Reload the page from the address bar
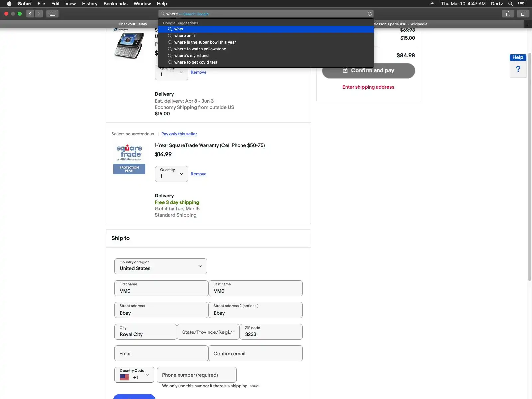 pyautogui.click(x=370, y=14)
